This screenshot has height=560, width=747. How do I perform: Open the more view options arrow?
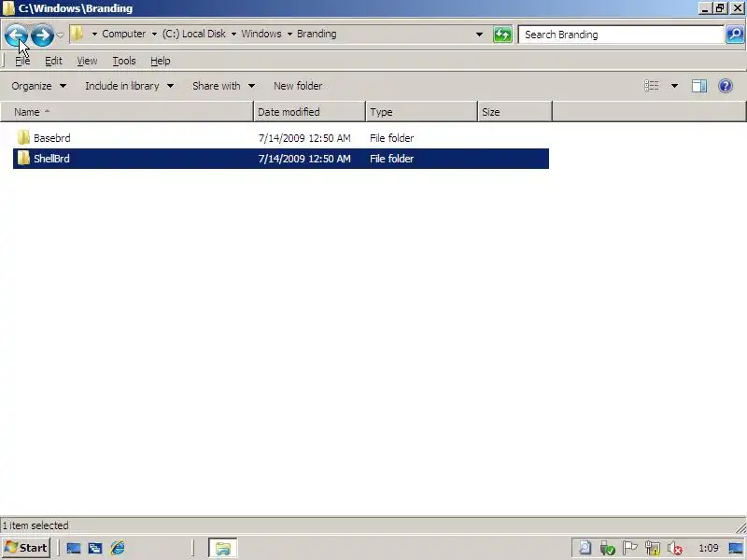[674, 86]
